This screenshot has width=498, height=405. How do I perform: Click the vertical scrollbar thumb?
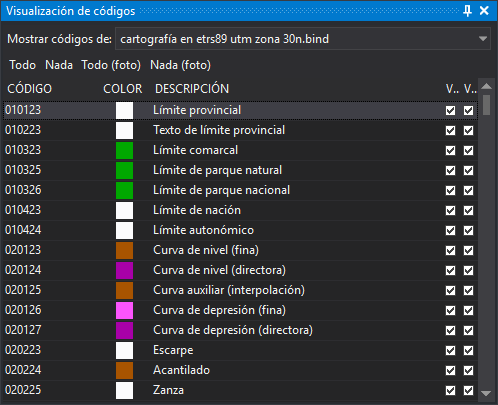[487, 105]
